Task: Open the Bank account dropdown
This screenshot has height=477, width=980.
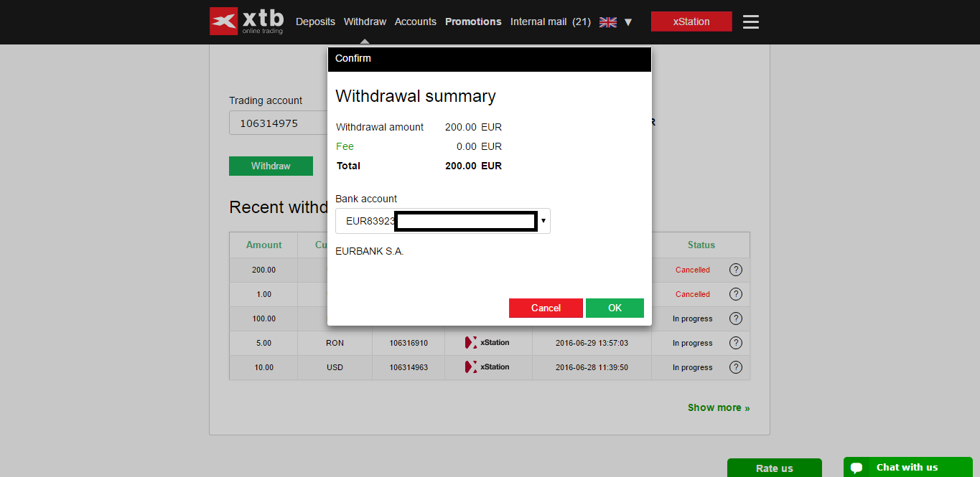Action: pyautogui.click(x=543, y=220)
